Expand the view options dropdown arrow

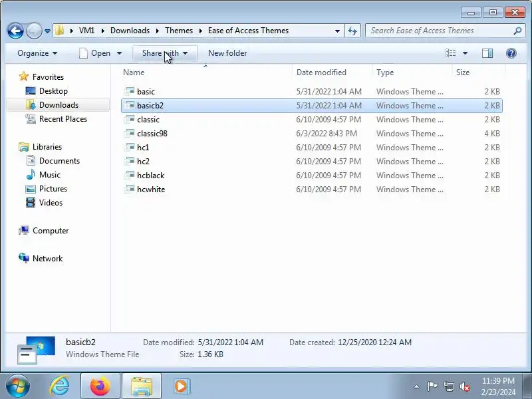(x=465, y=53)
